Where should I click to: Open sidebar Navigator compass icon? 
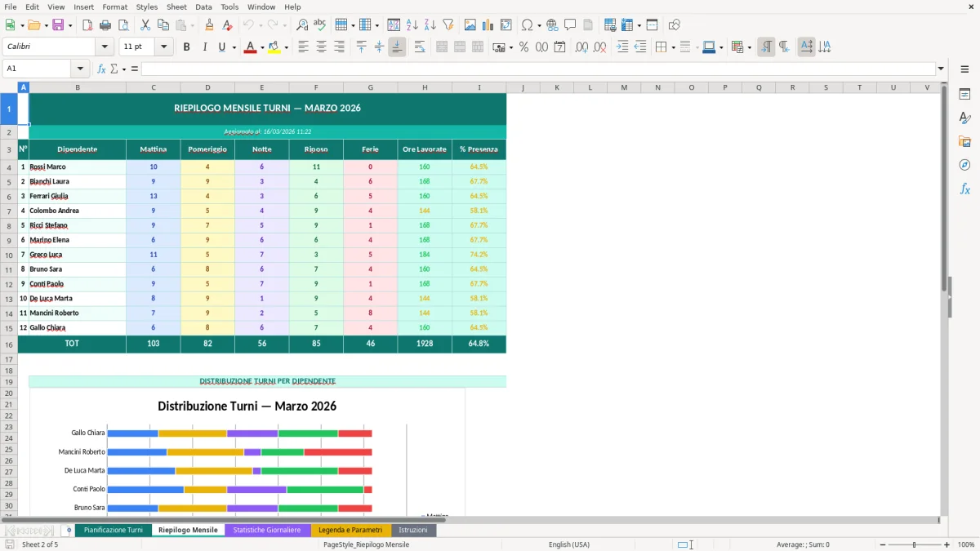pos(964,165)
